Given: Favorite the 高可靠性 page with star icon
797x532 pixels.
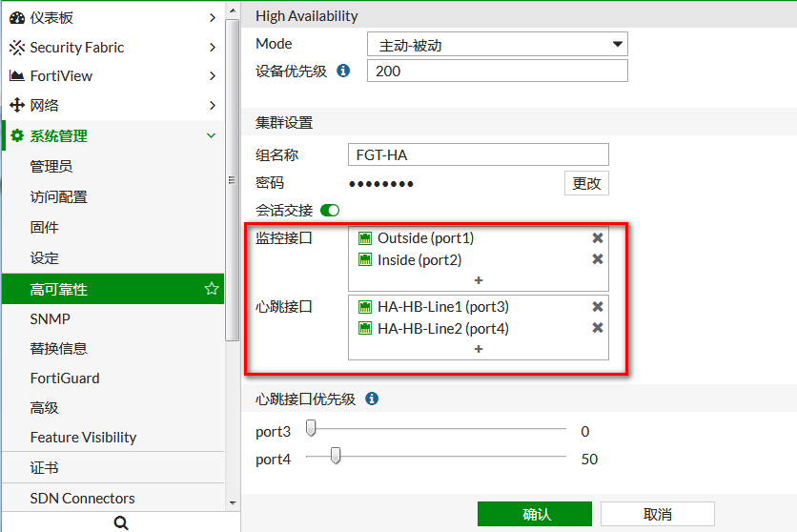Looking at the screenshot, I should point(212,289).
